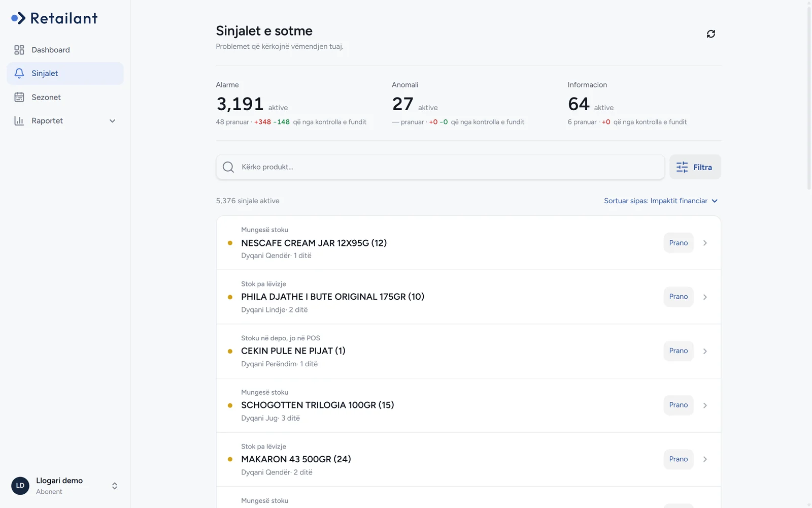The image size is (812, 508).
Task: Click the Alarme 3,191 aktive card
Action: pos(292,103)
